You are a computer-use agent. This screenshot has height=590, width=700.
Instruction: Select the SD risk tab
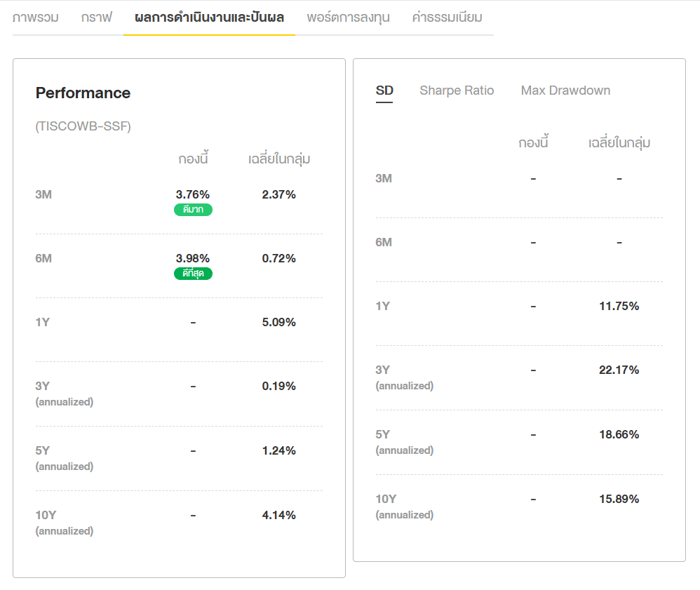pos(384,90)
